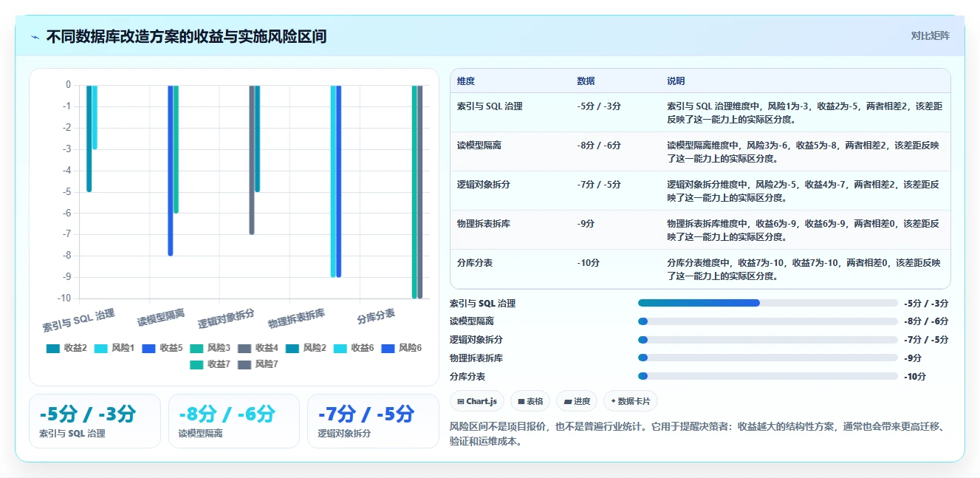Click the green 风险3 bar reaching -6
The height and width of the screenshot is (478, 980).
pos(177,149)
